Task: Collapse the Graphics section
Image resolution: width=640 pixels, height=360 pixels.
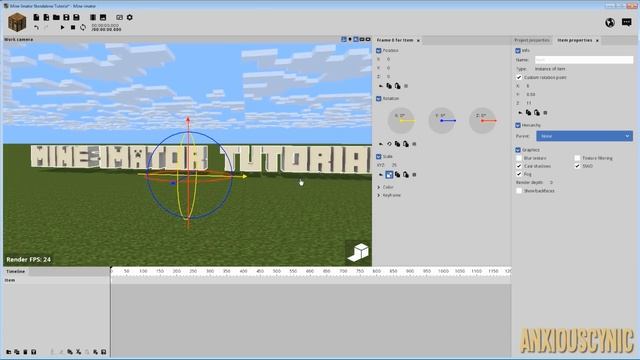Action: tap(518, 150)
